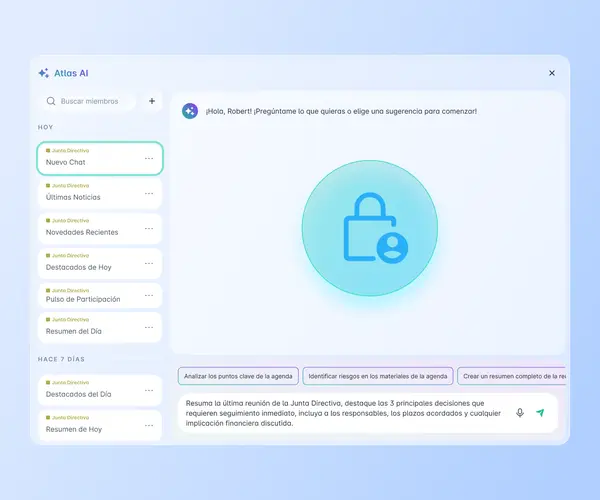Open the Últimas Noticias chat
Image resolution: width=600 pixels, height=500 pixels.
click(100, 194)
